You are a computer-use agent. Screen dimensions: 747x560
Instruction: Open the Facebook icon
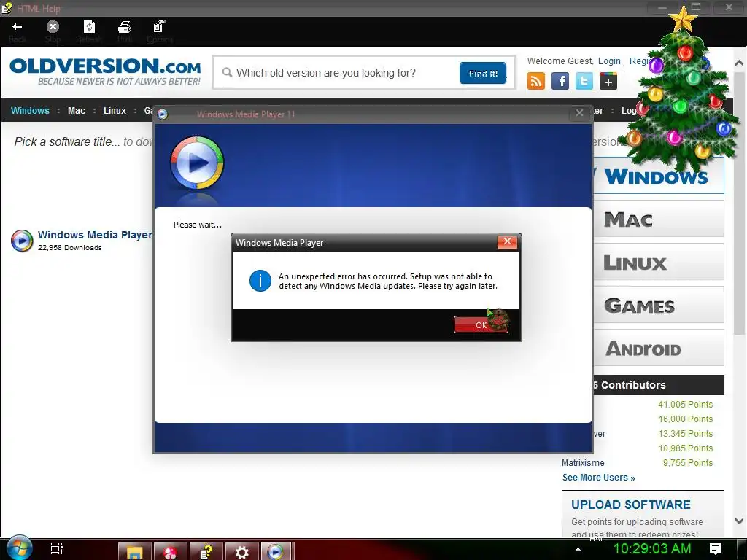coord(560,81)
